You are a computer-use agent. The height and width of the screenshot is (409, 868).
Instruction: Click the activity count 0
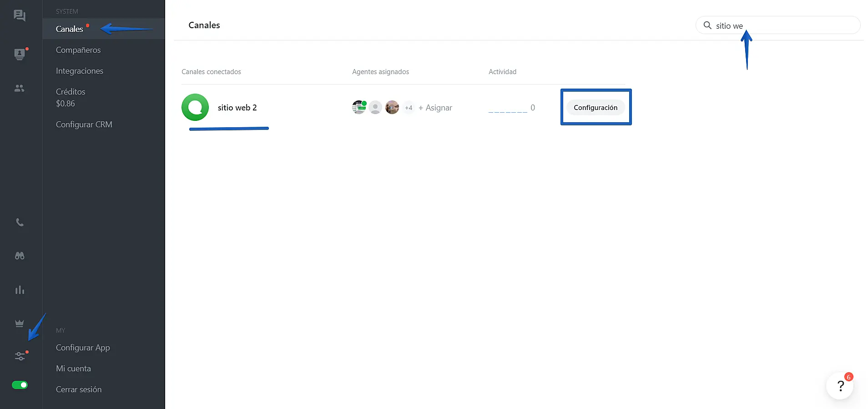tap(533, 108)
